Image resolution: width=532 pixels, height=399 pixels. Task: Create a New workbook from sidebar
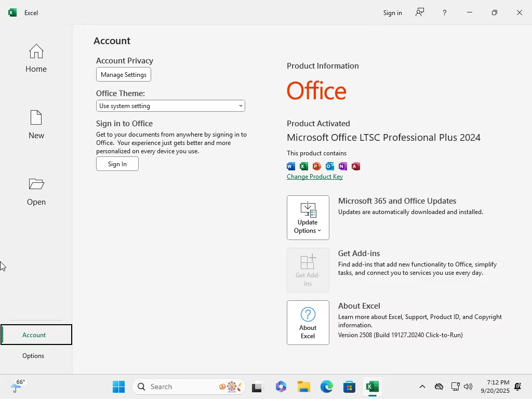coord(36,125)
